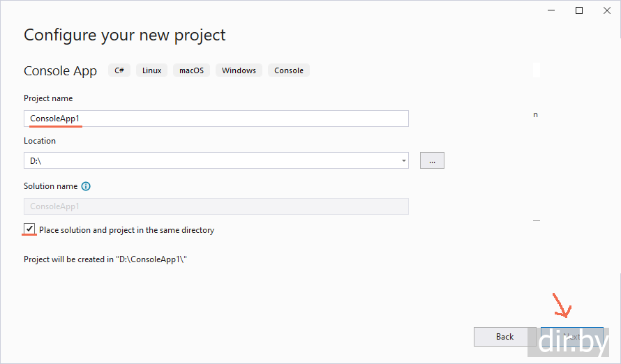This screenshot has height=364, width=621.
Task: Click the Linux platform tag
Action: pyautogui.click(x=151, y=70)
